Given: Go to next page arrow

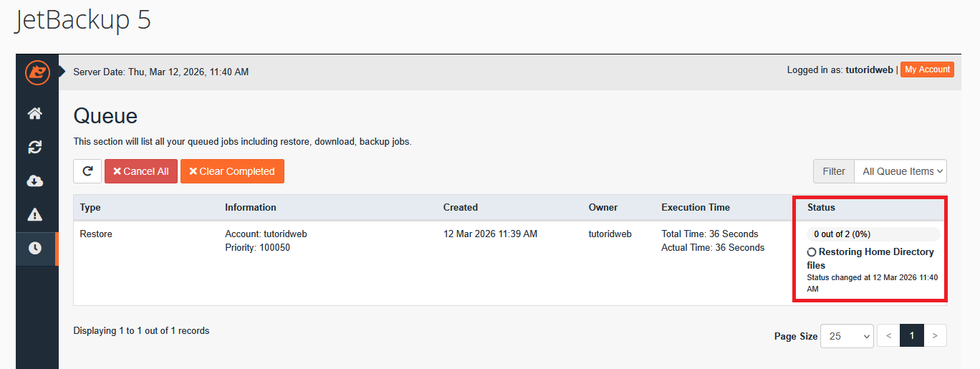Looking at the screenshot, I should [x=936, y=335].
